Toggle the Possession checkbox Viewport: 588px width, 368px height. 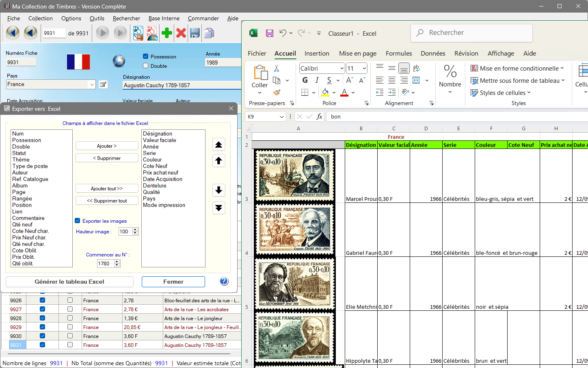(146, 56)
